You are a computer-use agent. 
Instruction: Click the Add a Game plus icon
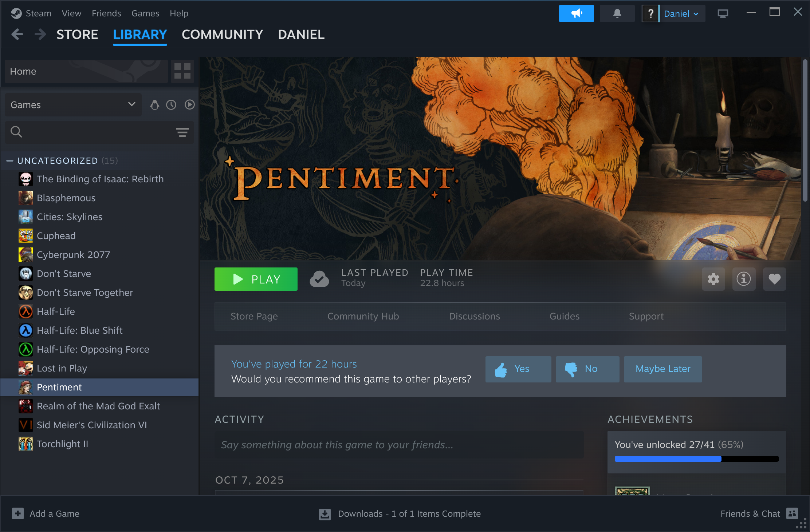(18, 513)
